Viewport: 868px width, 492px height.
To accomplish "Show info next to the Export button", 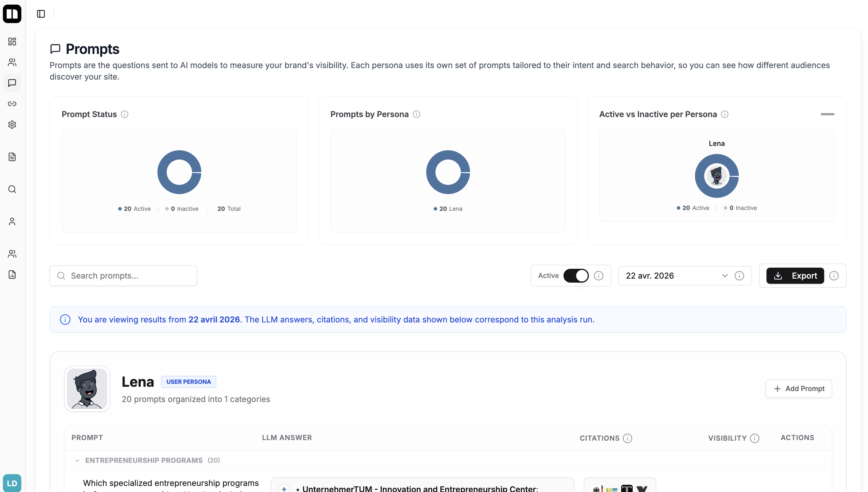I will coord(834,276).
